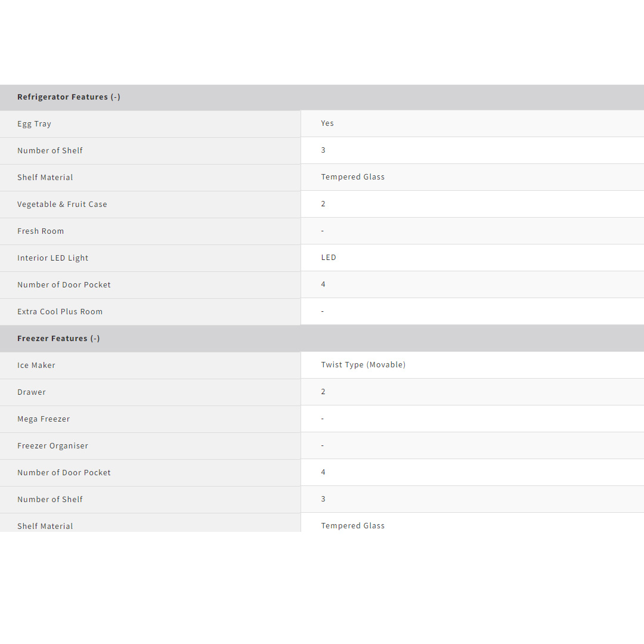This screenshot has width=644, height=644.
Task: Select the 'LED' value for interior light
Action: pos(329,258)
